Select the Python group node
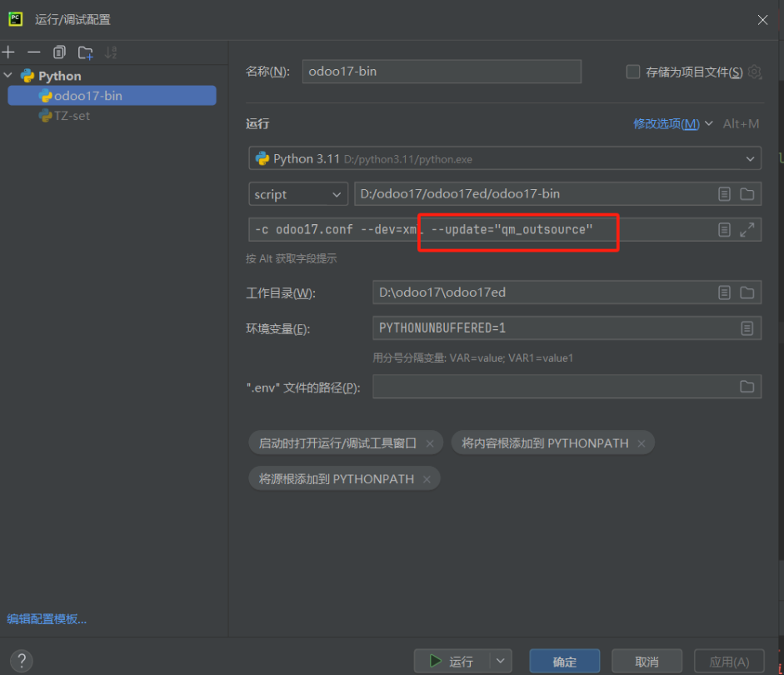784x675 pixels. point(59,76)
